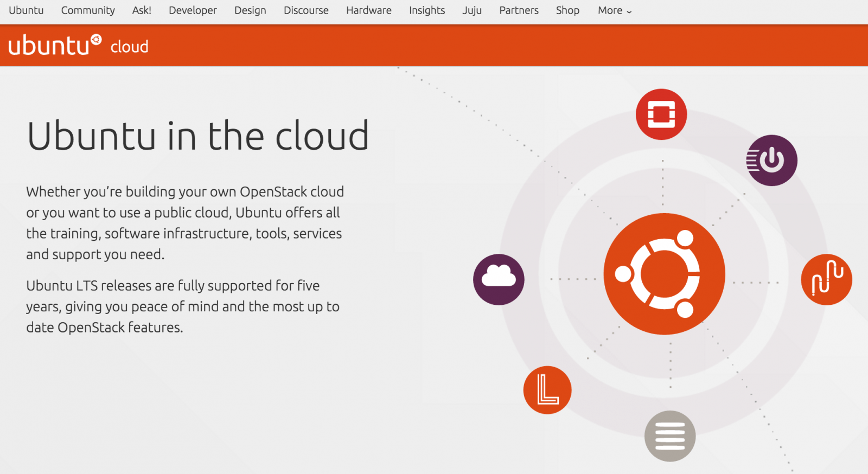Viewport: 868px width, 474px height.
Task: Expand the More dropdown menu
Action: tap(615, 11)
